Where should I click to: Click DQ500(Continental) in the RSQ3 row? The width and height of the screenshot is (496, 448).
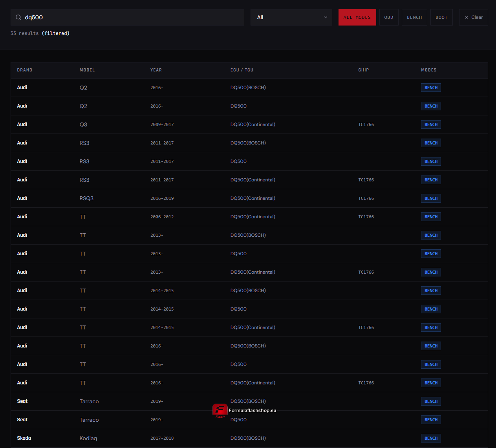point(253,198)
